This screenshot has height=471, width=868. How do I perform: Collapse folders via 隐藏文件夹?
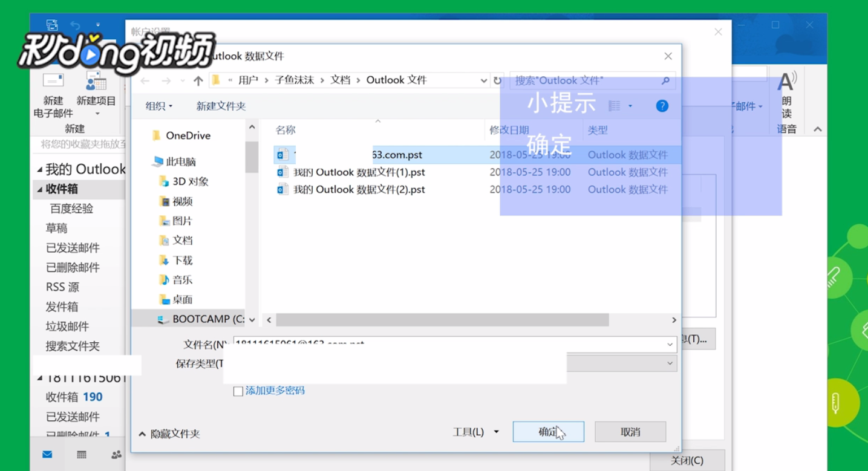point(169,434)
